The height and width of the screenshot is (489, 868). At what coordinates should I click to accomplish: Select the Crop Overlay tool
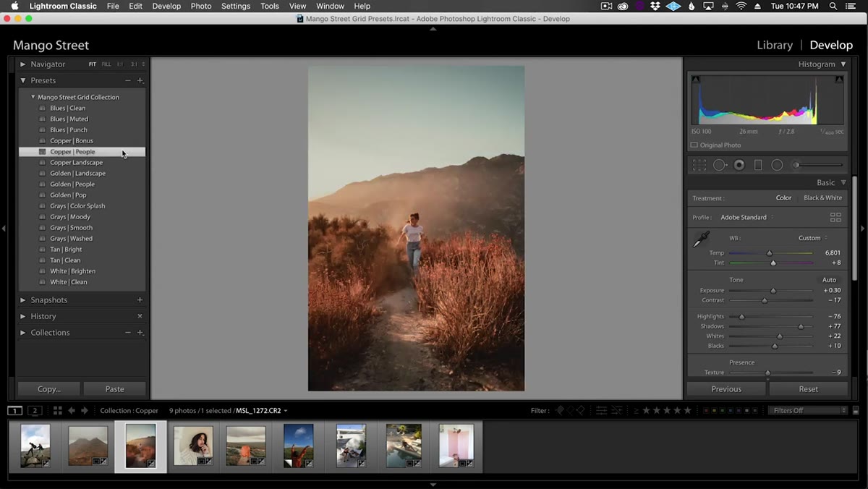[699, 165]
